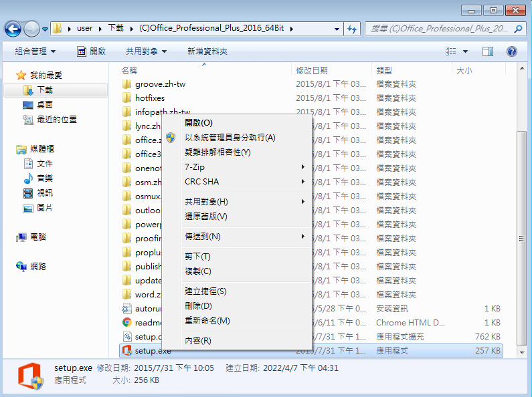Click the Back navigation arrow button
Image resolution: width=532 pixels, height=397 pixels.
13,29
